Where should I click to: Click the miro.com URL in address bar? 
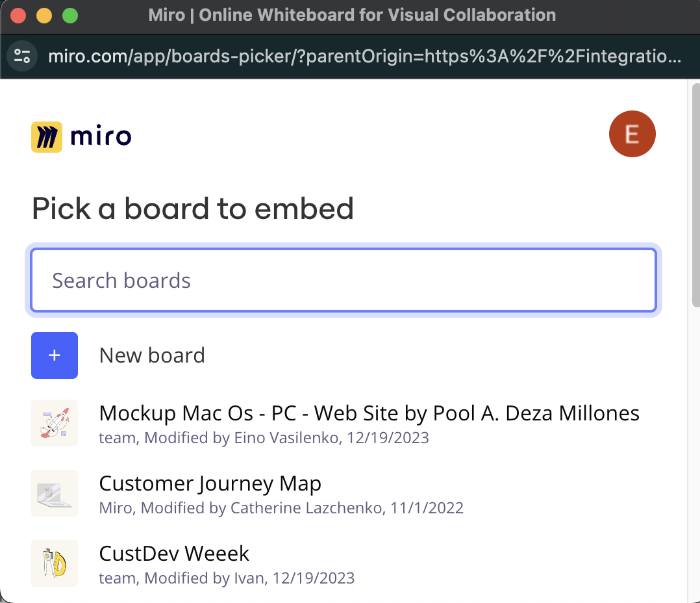(x=364, y=57)
